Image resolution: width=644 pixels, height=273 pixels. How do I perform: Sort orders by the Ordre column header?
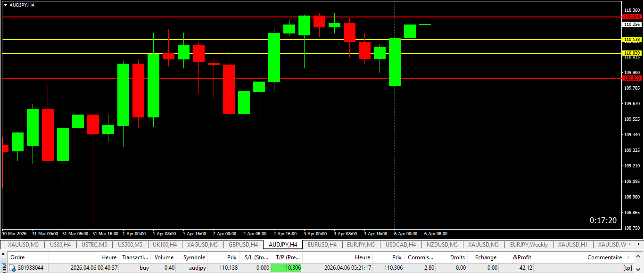pos(28,257)
